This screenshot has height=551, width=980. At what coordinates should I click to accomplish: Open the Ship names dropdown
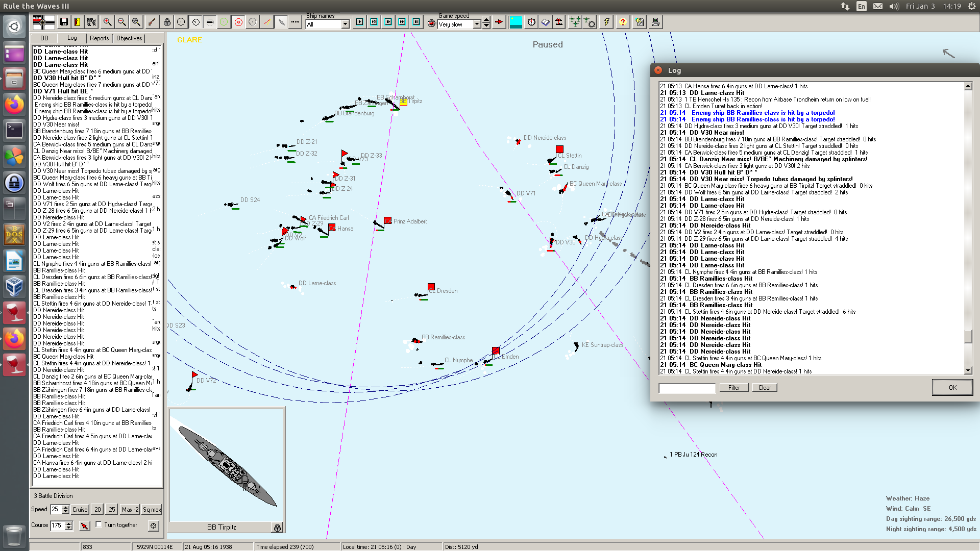click(345, 24)
